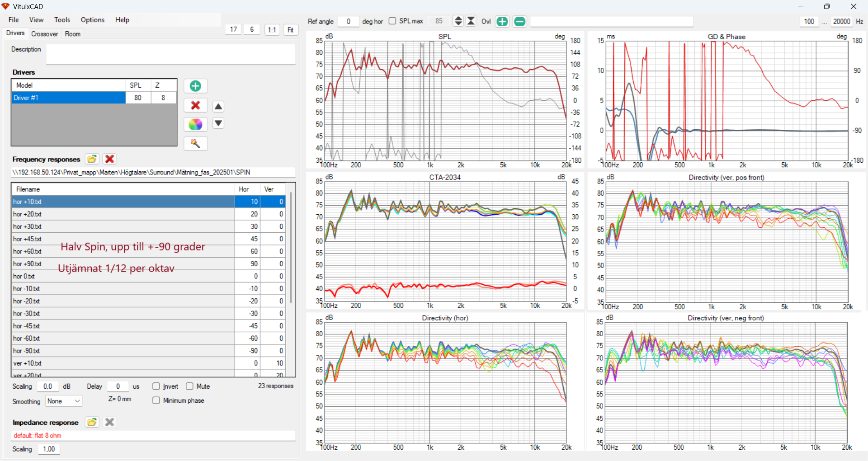Move driver up with arrow button

point(218,107)
